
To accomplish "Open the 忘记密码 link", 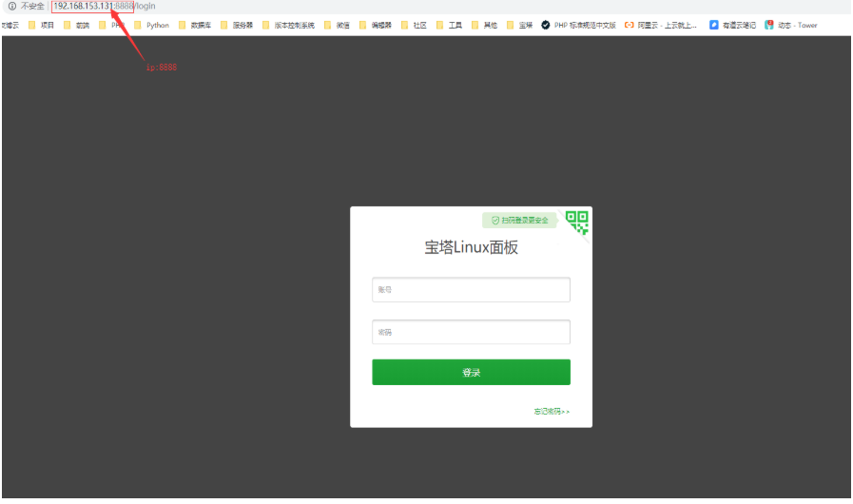I will coord(552,412).
